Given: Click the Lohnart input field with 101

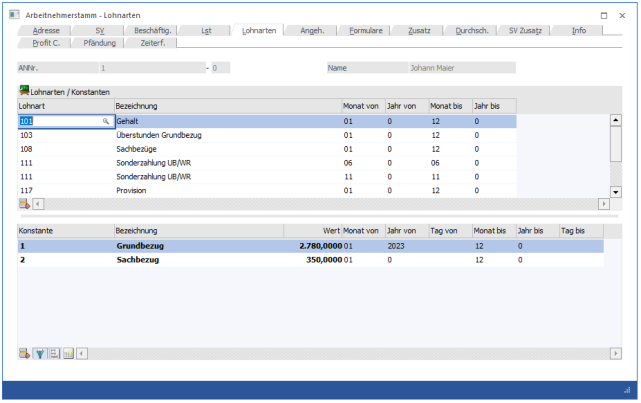Looking at the screenshot, I should (x=58, y=121).
